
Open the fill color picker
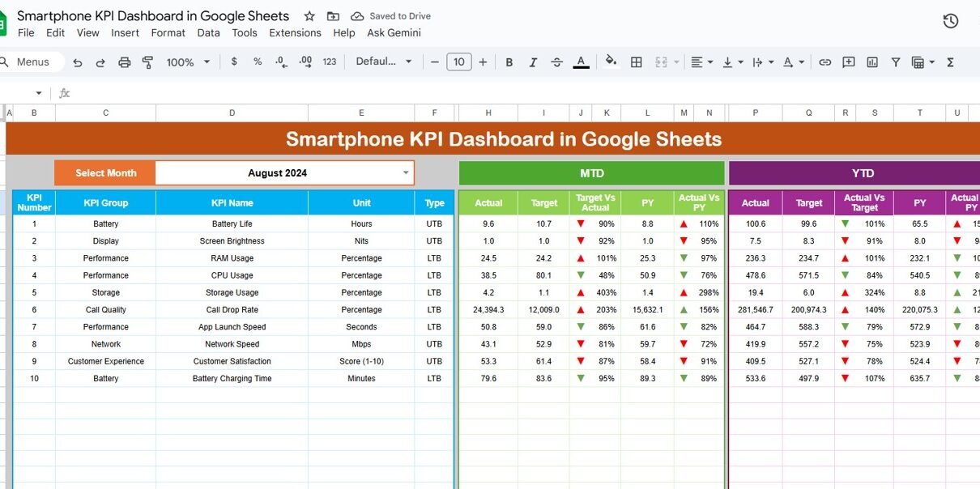[x=611, y=62]
